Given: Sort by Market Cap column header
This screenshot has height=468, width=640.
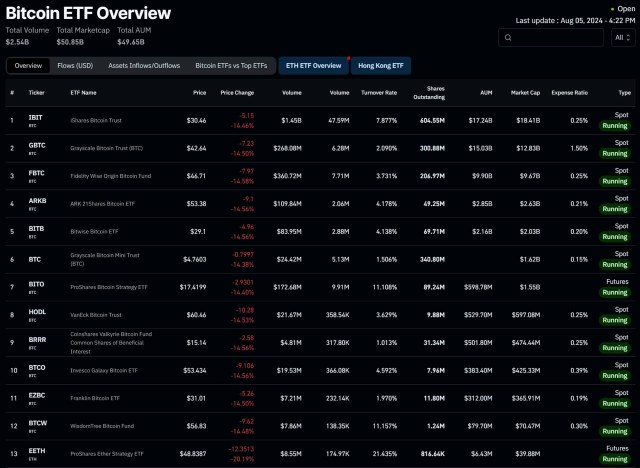Looking at the screenshot, I should [x=525, y=93].
